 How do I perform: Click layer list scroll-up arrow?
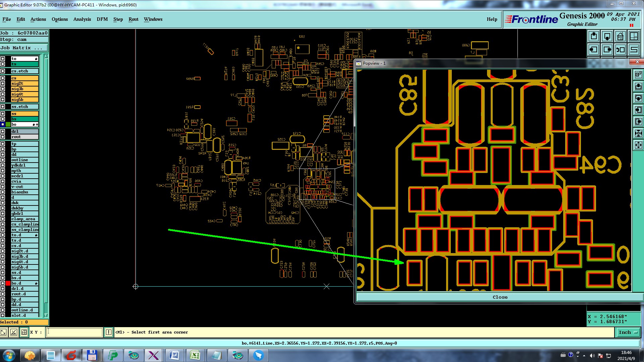46,56
